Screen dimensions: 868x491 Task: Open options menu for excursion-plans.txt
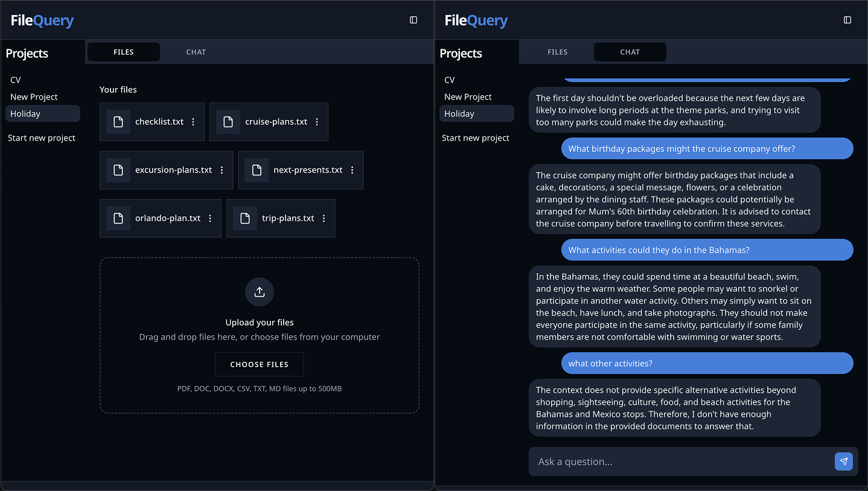pos(222,170)
